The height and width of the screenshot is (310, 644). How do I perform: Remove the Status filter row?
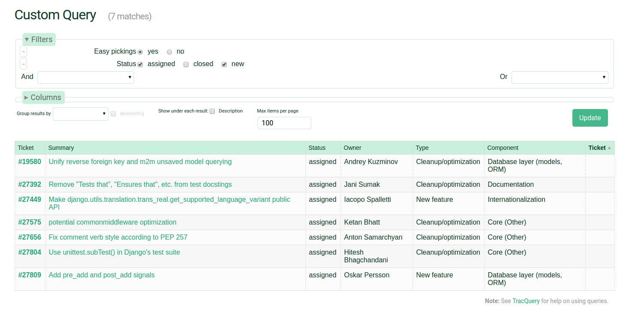click(x=24, y=64)
